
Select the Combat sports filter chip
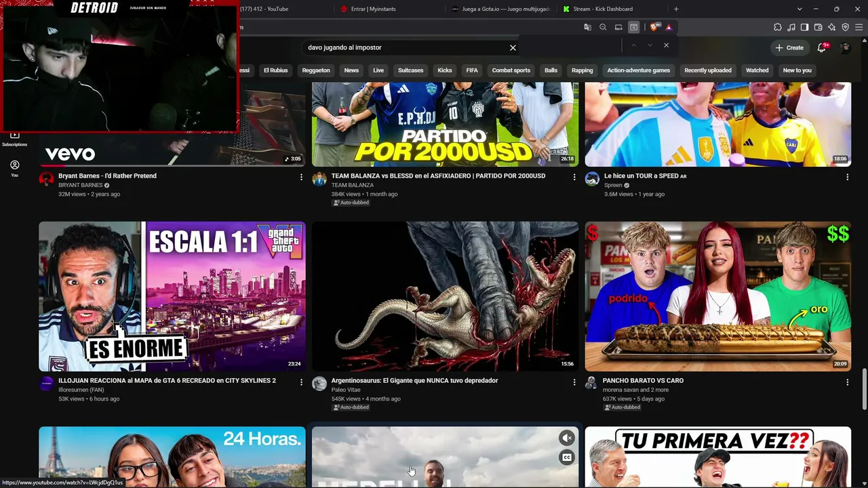(x=511, y=70)
